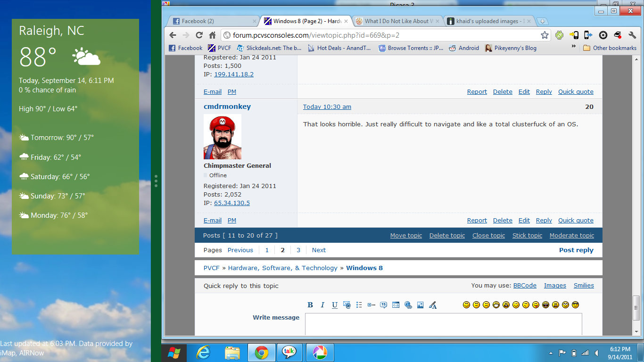Insert a hyperlink with the globe icon
Viewport: 644px width, 362px height.
click(408, 305)
